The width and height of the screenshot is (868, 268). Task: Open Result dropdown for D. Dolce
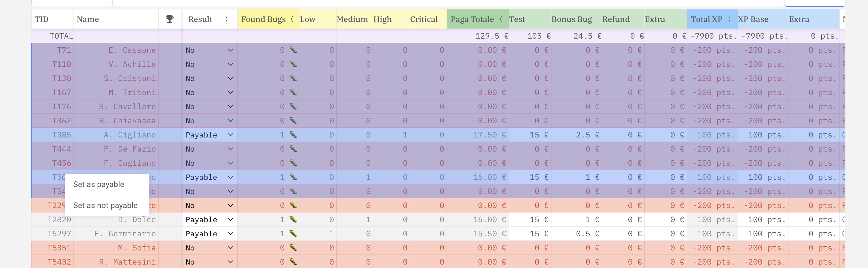(209, 220)
